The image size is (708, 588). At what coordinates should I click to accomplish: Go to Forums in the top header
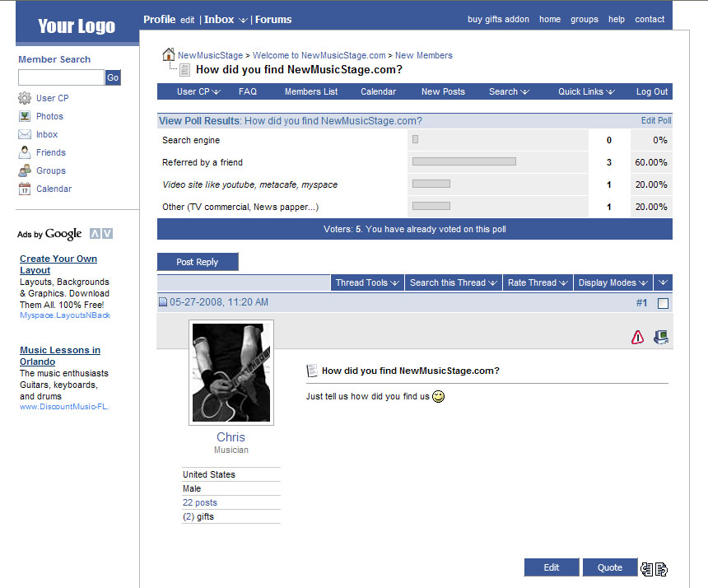click(273, 20)
